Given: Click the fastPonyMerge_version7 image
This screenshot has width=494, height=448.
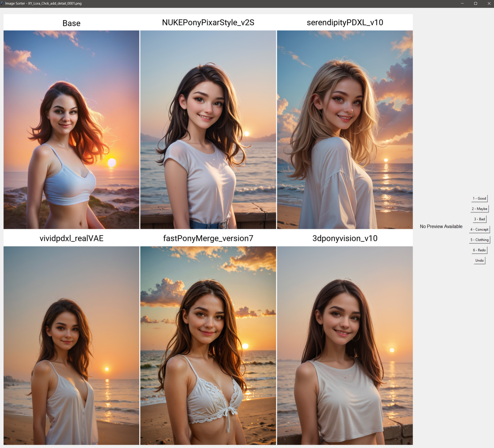Looking at the screenshot, I should point(208,345).
